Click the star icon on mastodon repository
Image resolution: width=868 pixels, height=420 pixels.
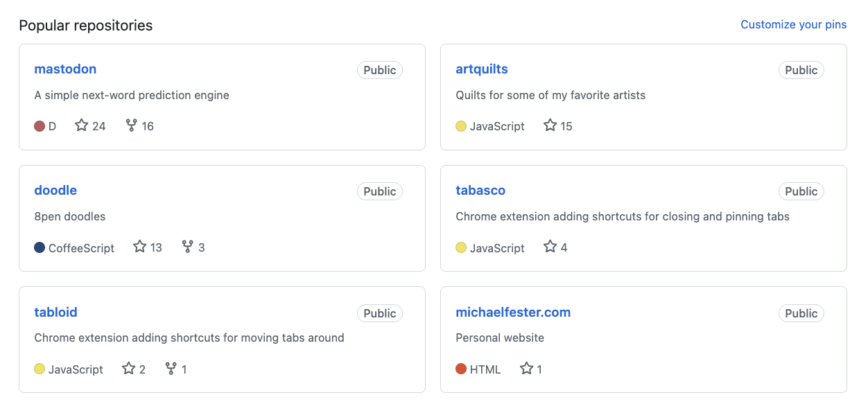82,125
